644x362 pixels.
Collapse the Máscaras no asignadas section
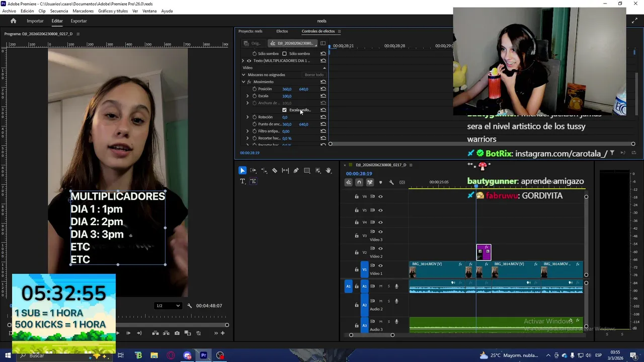click(244, 75)
